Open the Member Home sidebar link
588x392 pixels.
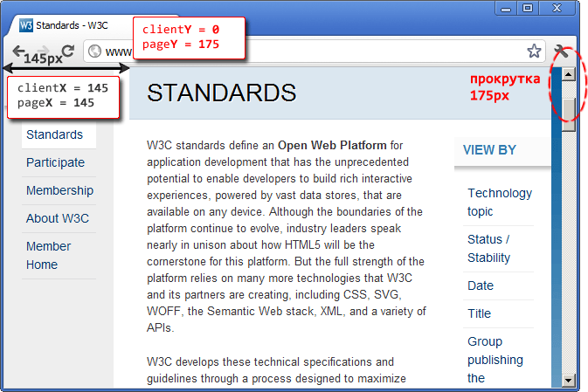click(48, 255)
